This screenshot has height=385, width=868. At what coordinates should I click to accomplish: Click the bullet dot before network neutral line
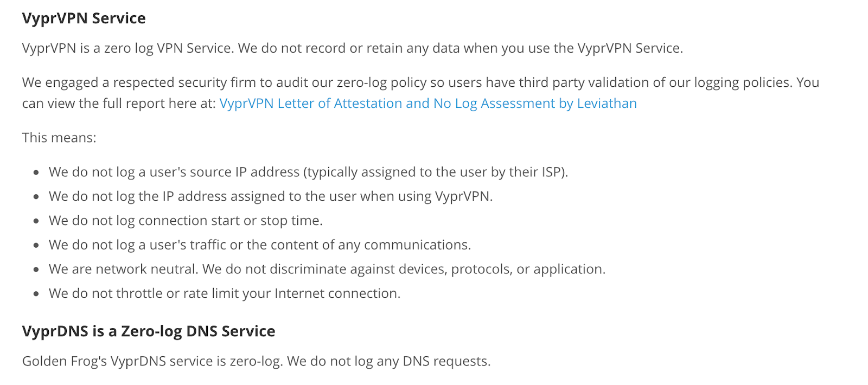coord(36,269)
